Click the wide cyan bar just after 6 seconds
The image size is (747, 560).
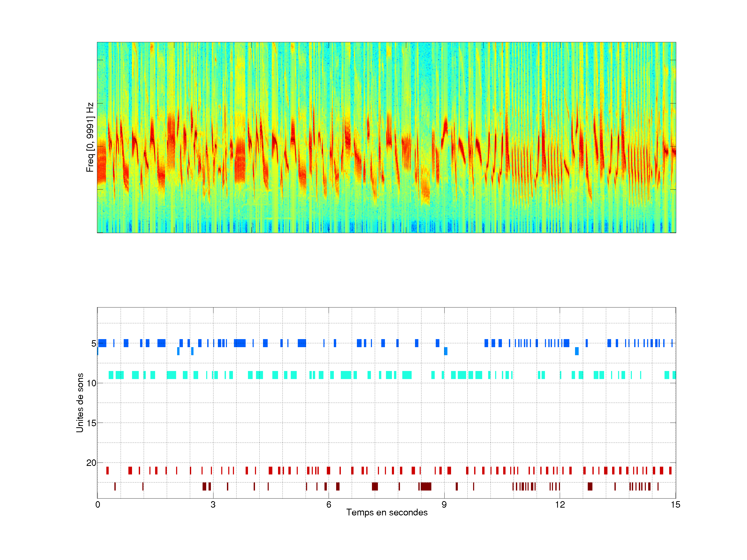[346, 375]
